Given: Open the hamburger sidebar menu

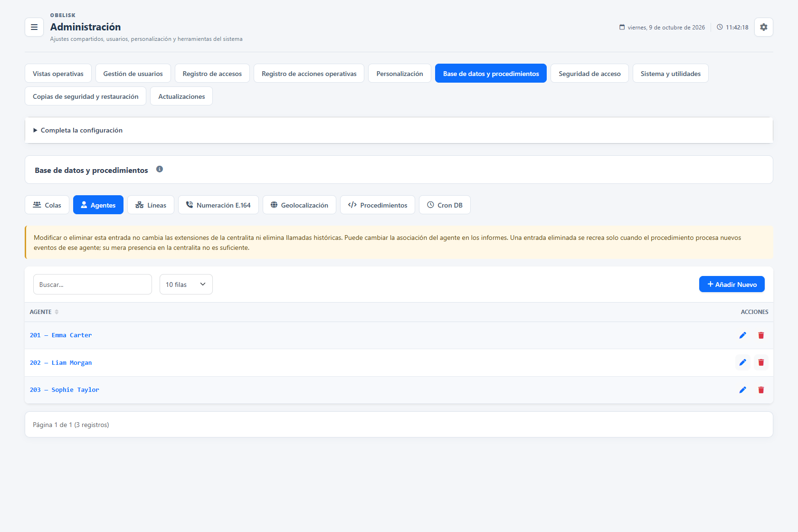Looking at the screenshot, I should pyautogui.click(x=34, y=27).
